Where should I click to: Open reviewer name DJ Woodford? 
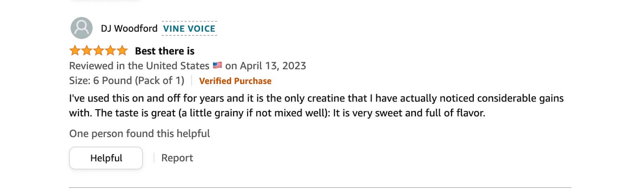pos(129,29)
